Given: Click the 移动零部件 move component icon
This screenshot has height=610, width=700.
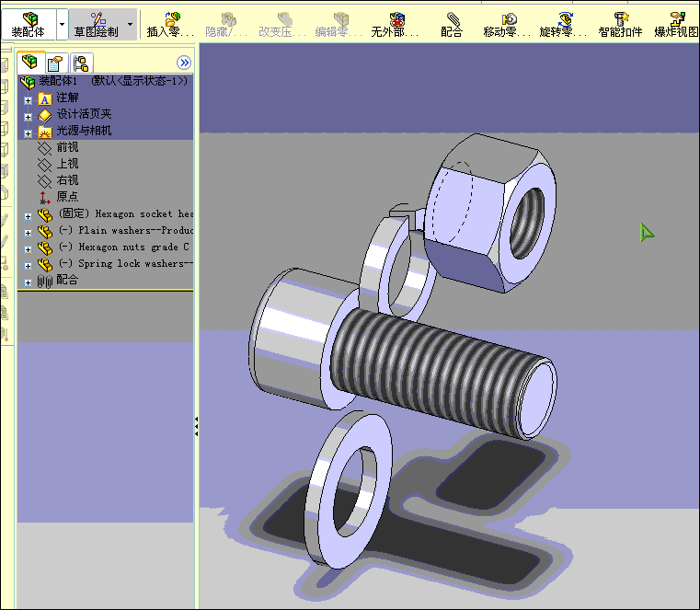Looking at the screenshot, I should (x=509, y=18).
